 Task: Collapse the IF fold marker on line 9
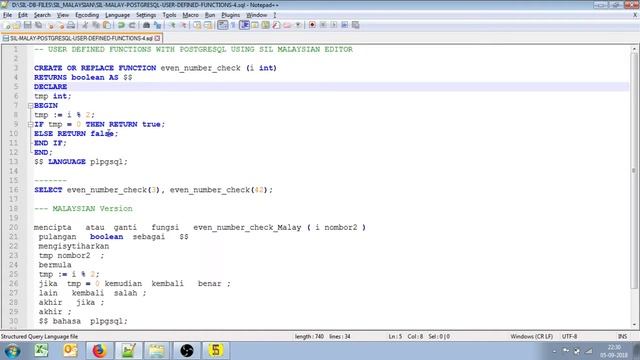click(31, 124)
